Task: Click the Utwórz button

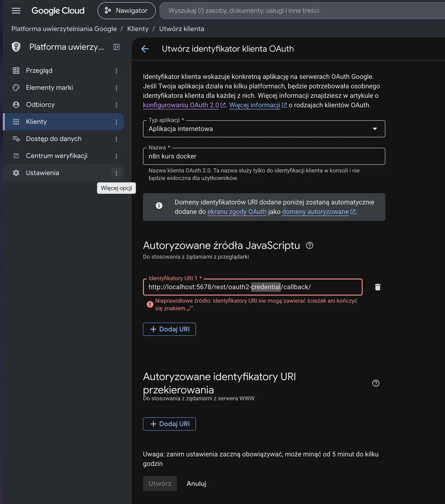Action: pos(160,484)
